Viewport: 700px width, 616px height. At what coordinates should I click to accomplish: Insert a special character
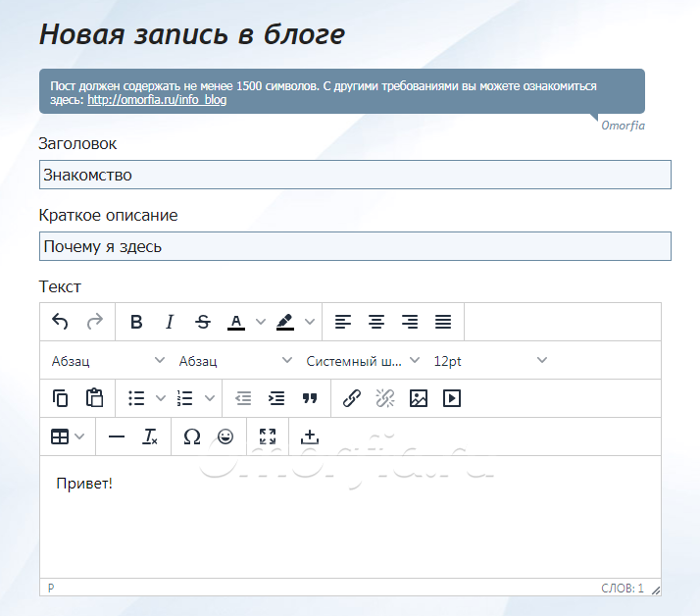tap(192, 436)
